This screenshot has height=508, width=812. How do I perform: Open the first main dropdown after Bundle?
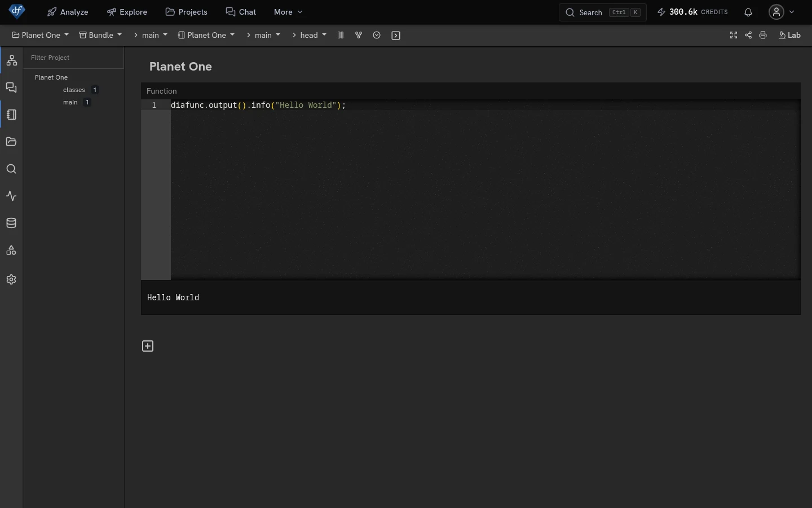click(x=151, y=35)
